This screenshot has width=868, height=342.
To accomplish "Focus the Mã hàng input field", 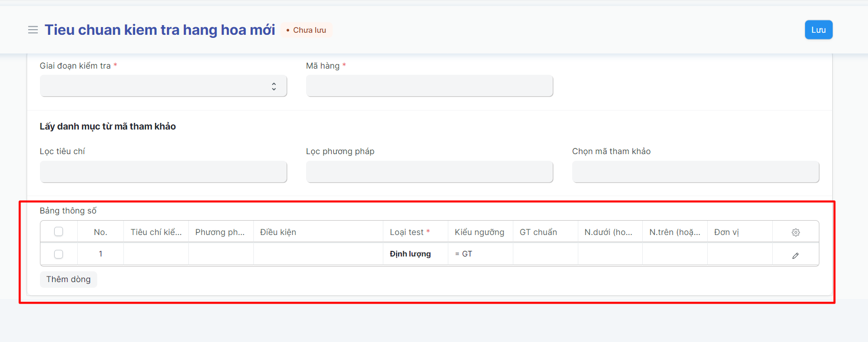I will pyautogui.click(x=429, y=86).
